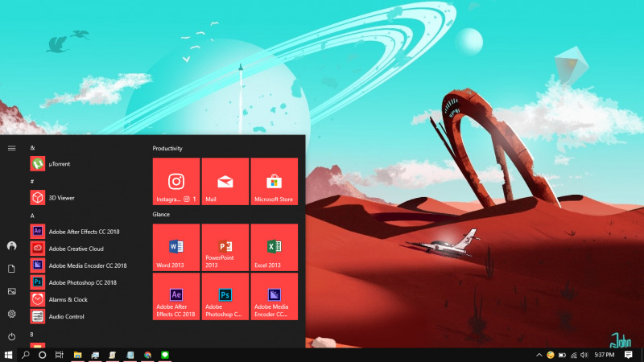Click the 5:37 PM clock
The width and height of the screenshot is (644, 362).
click(x=605, y=355)
